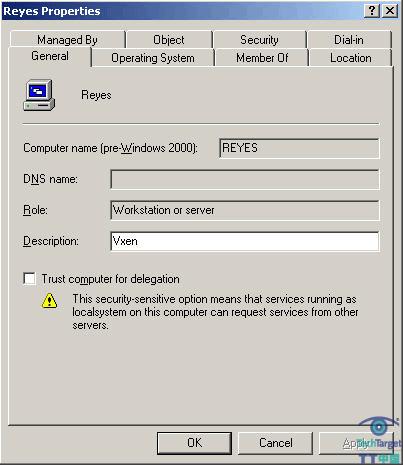Click the pre-Windows 2000 computer name field
Viewport: 403px width, 465px height.
point(299,148)
